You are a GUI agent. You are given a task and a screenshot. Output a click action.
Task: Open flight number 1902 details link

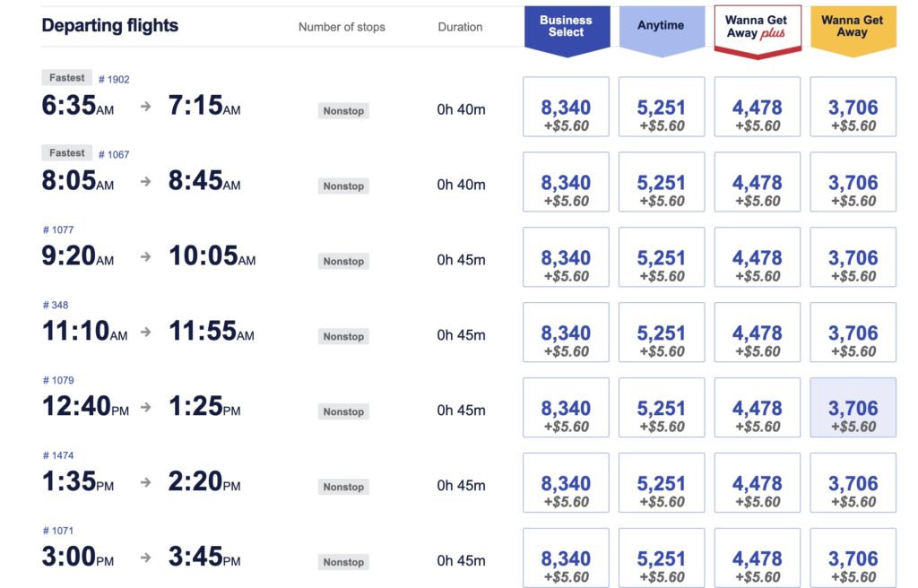click(113, 80)
